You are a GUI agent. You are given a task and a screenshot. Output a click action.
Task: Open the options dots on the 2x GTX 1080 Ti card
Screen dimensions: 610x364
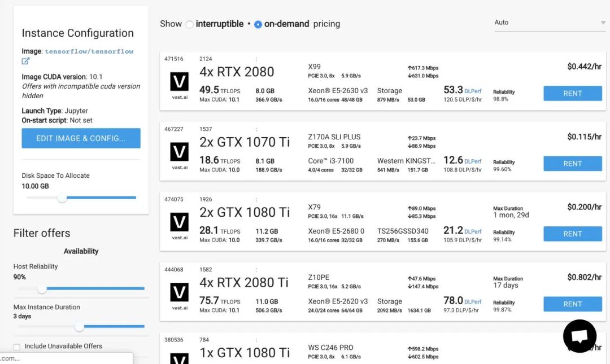click(x=256, y=200)
